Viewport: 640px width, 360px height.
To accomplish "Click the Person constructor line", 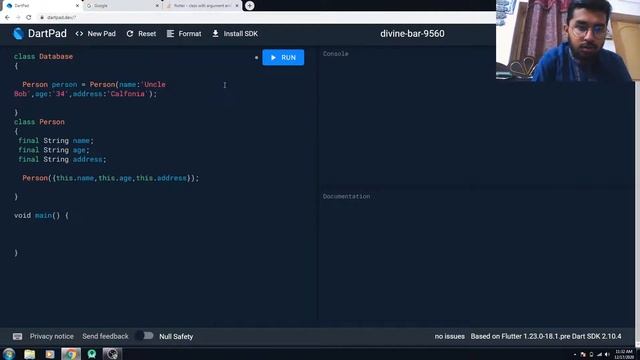I will coord(111,178).
